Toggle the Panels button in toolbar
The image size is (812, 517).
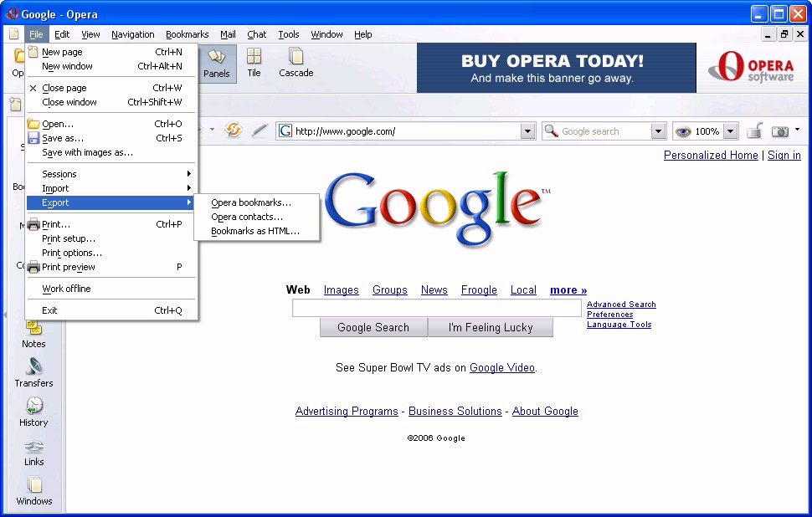point(216,63)
